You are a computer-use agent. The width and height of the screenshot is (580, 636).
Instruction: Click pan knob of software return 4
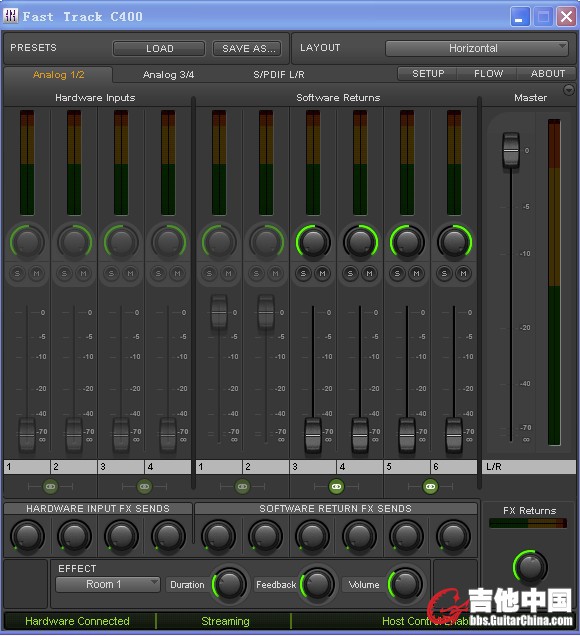click(x=360, y=242)
